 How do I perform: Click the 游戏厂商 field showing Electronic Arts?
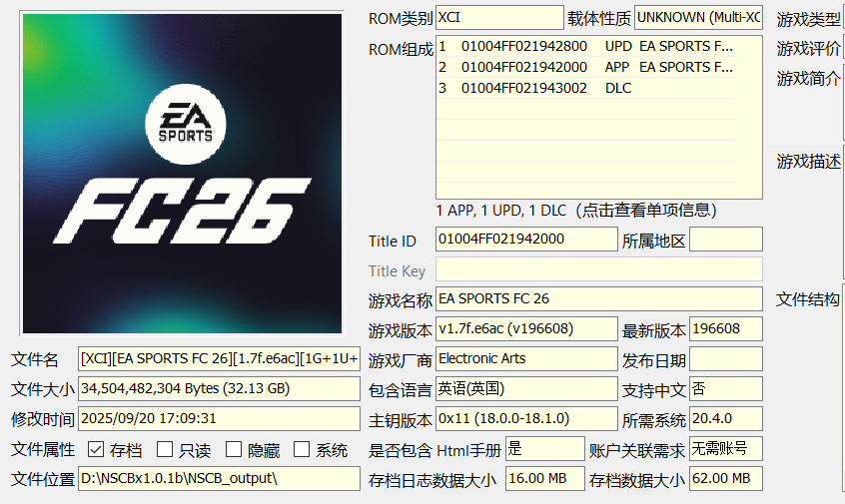[526, 359]
